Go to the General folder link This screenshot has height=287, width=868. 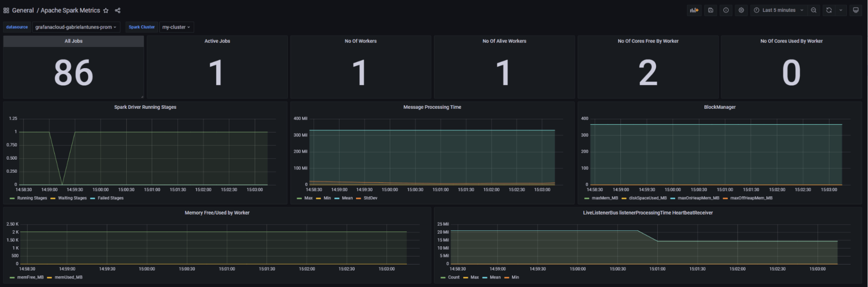pyautogui.click(x=23, y=10)
